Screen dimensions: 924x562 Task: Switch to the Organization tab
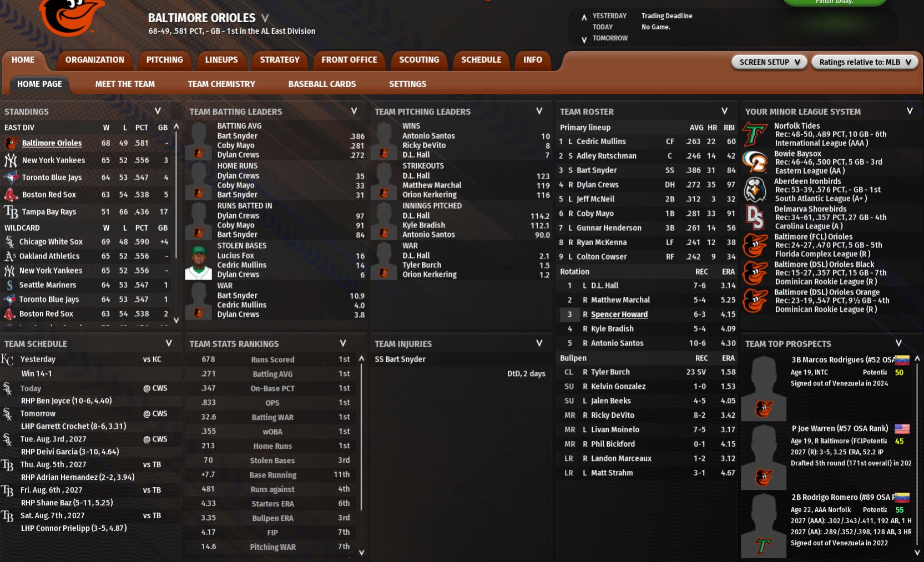point(95,60)
